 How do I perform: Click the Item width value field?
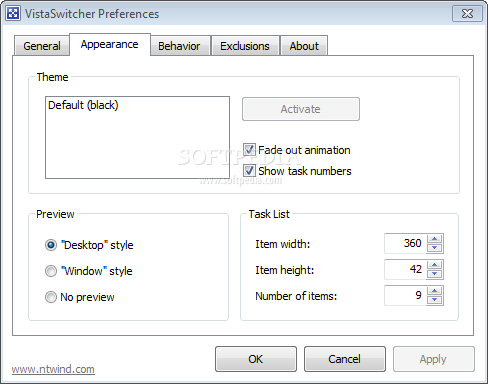[x=405, y=243]
